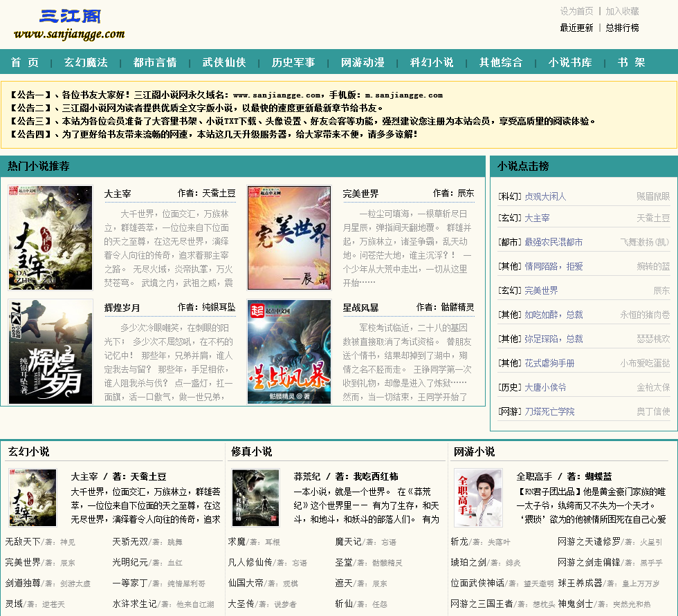Open 求魔 in the 修真小说 list

(x=237, y=541)
